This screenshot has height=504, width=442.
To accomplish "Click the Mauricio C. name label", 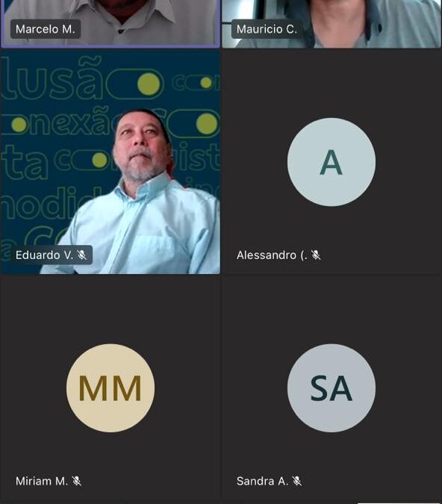I will point(267,29).
